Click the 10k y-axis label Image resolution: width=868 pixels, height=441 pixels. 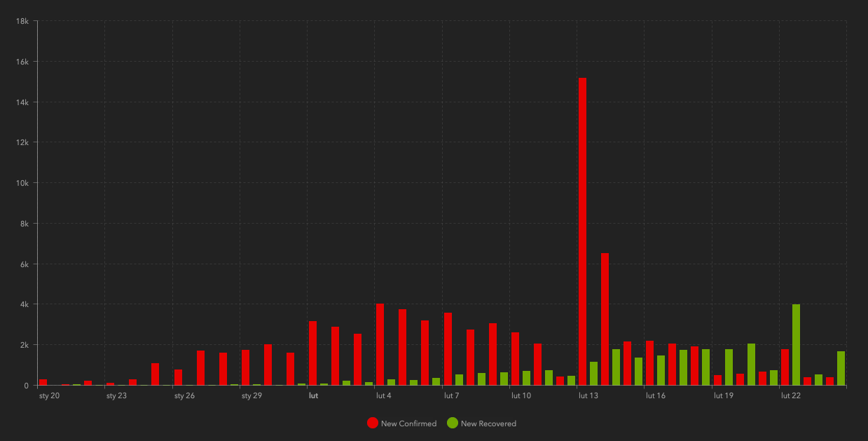tap(22, 183)
